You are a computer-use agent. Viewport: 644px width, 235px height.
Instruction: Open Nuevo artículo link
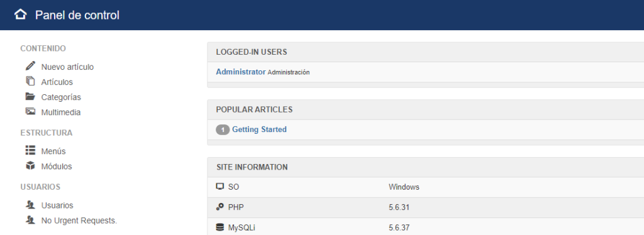tap(67, 67)
